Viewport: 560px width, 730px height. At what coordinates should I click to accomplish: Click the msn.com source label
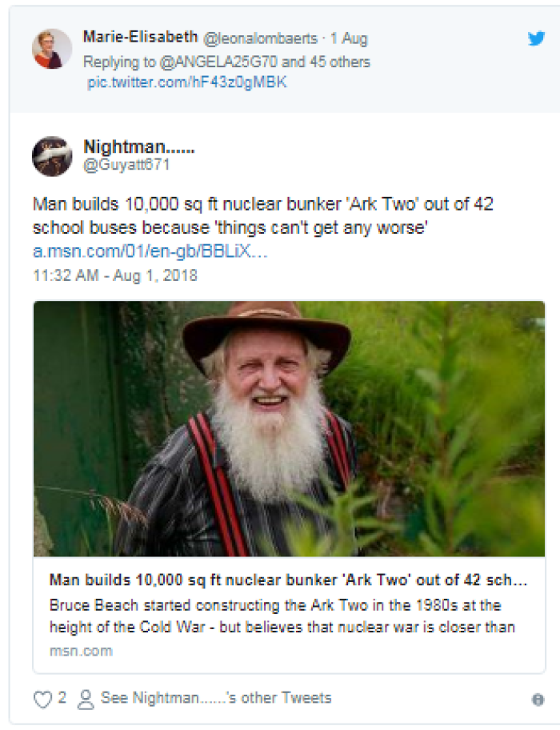click(x=81, y=651)
